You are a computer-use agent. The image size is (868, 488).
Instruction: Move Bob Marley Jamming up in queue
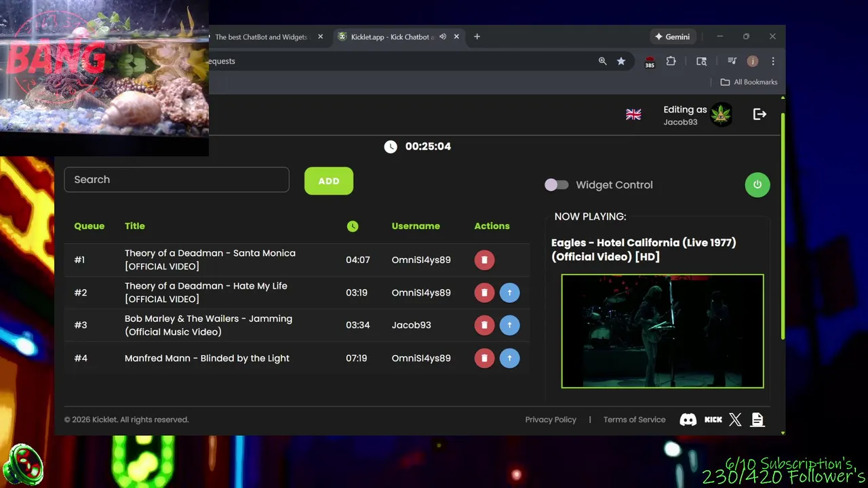point(509,325)
